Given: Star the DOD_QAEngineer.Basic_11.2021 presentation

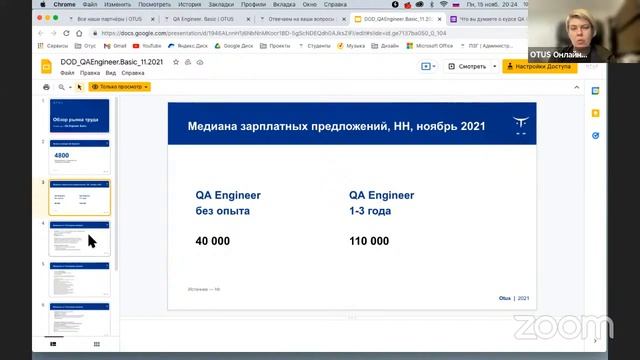Looking at the screenshot, I should 176,62.
